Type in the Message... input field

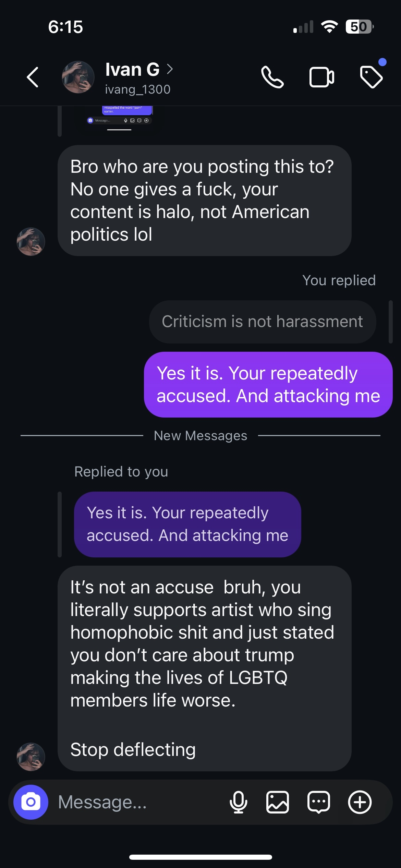pyautogui.click(x=137, y=802)
